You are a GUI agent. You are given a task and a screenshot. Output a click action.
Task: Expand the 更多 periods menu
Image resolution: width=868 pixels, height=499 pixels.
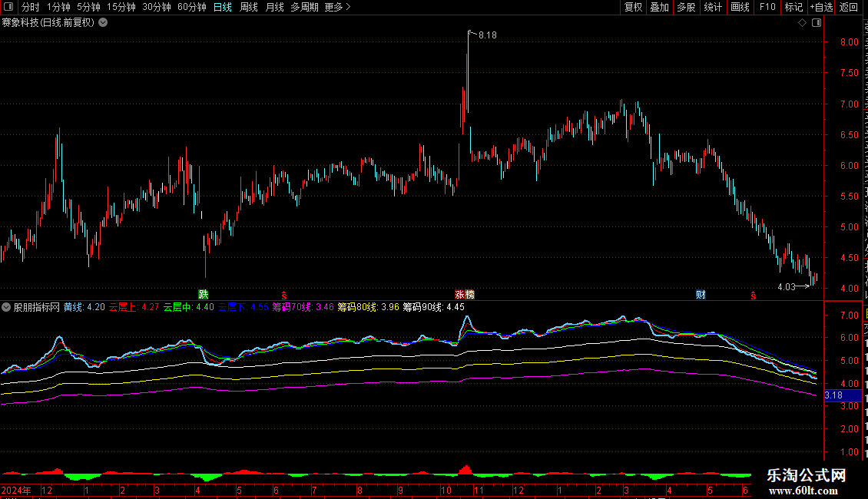click(x=337, y=7)
